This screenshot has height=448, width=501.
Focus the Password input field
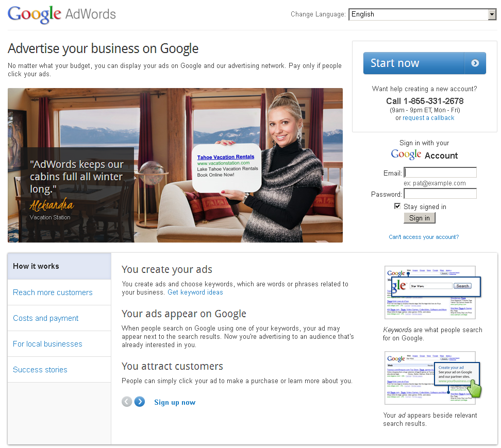click(x=440, y=194)
